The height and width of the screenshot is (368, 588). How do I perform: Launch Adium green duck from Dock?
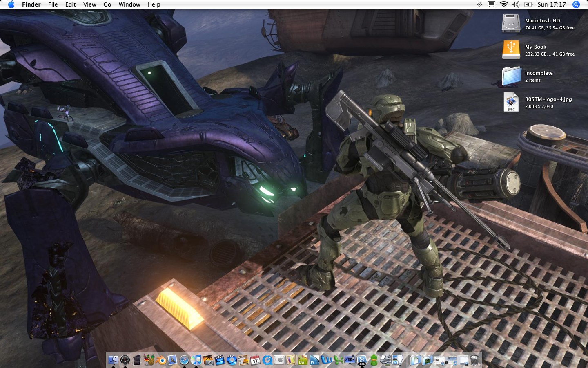(x=374, y=360)
